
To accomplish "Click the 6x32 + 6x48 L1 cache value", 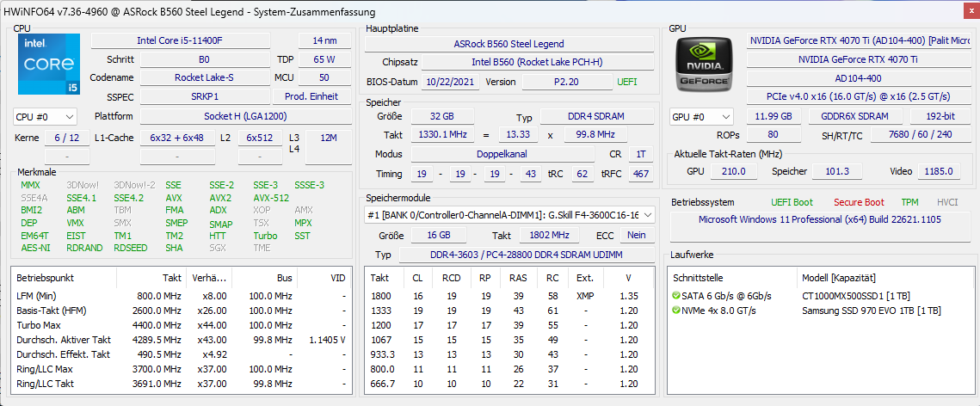I will tap(177, 138).
